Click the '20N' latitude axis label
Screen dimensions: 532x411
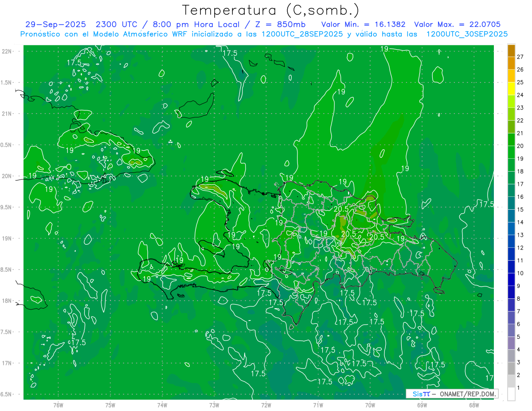pos(8,176)
